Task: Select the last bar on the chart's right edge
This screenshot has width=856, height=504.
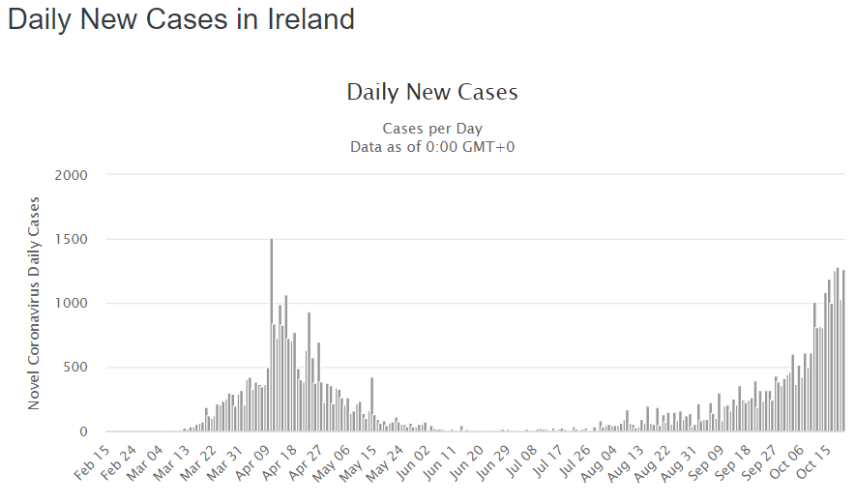Action: (843, 353)
